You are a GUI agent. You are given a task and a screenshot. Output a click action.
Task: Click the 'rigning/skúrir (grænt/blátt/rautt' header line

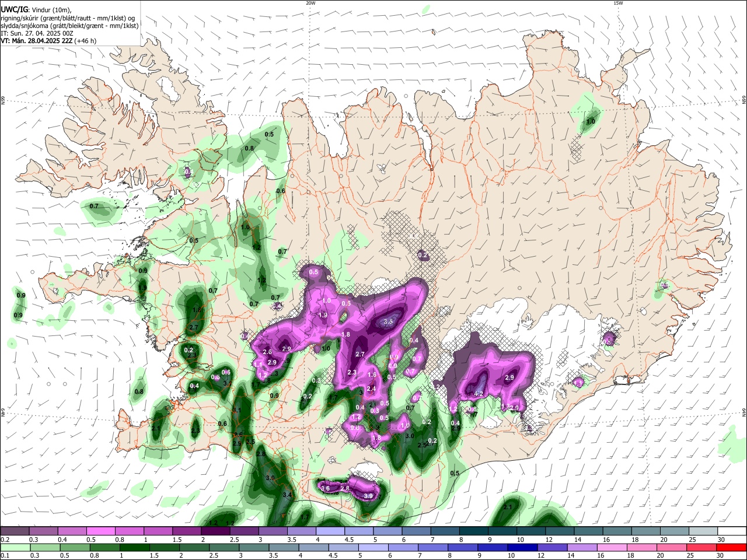point(68,17)
